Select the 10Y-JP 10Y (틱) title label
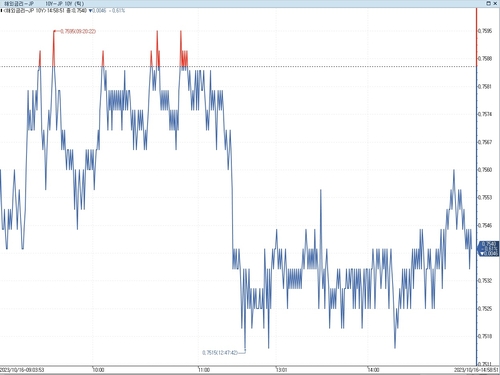500x375 pixels. (64, 4)
